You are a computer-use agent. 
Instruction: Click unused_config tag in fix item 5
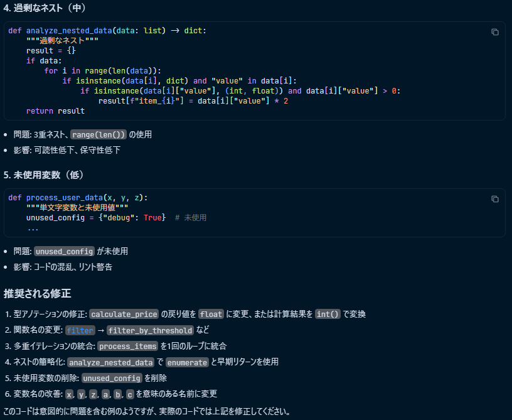click(x=112, y=378)
